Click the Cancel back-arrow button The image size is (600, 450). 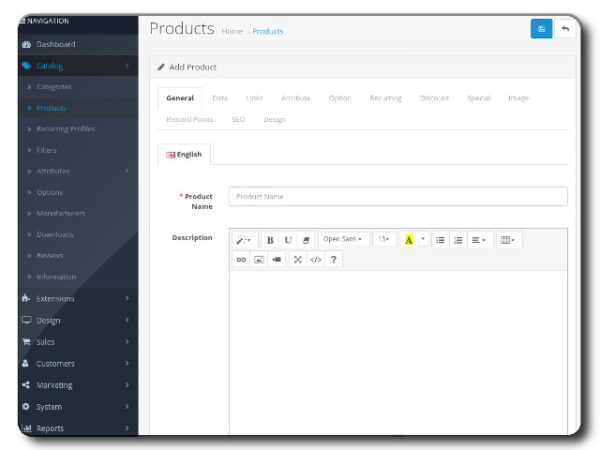tap(565, 29)
